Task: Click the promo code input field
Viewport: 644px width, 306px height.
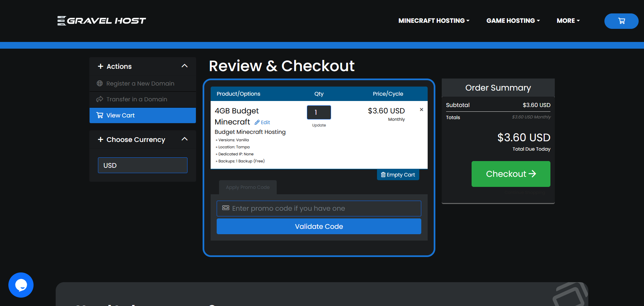Action: 319,208
